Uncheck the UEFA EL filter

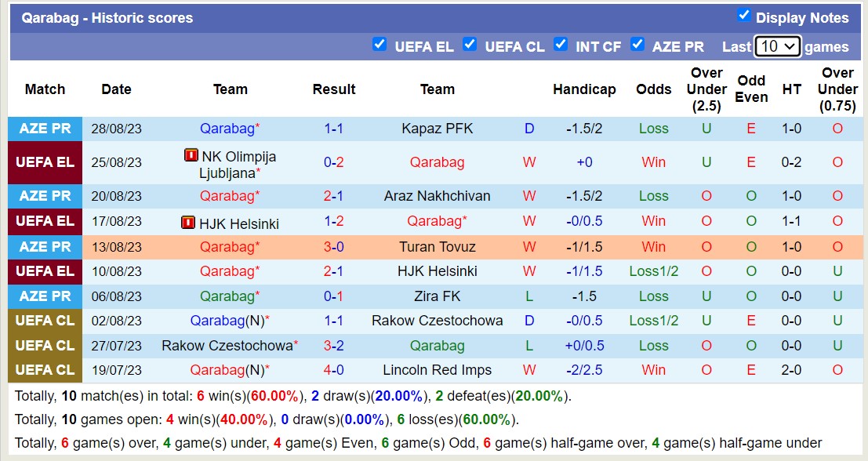click(x=380, y=45)
